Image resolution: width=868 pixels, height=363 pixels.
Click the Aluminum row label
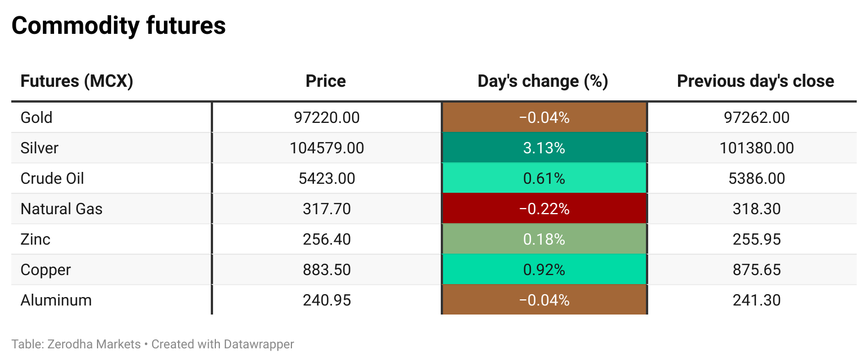[56, 300]
